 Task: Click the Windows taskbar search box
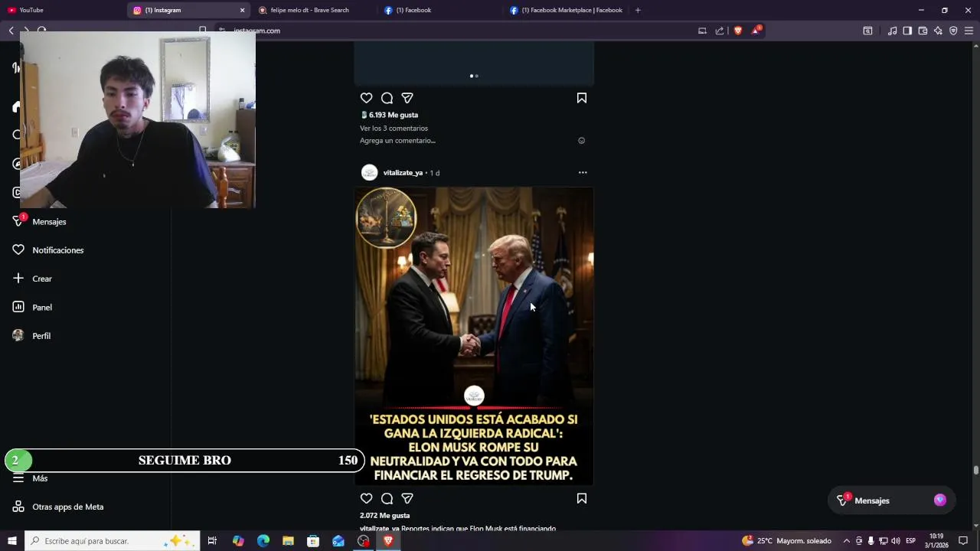113,540
